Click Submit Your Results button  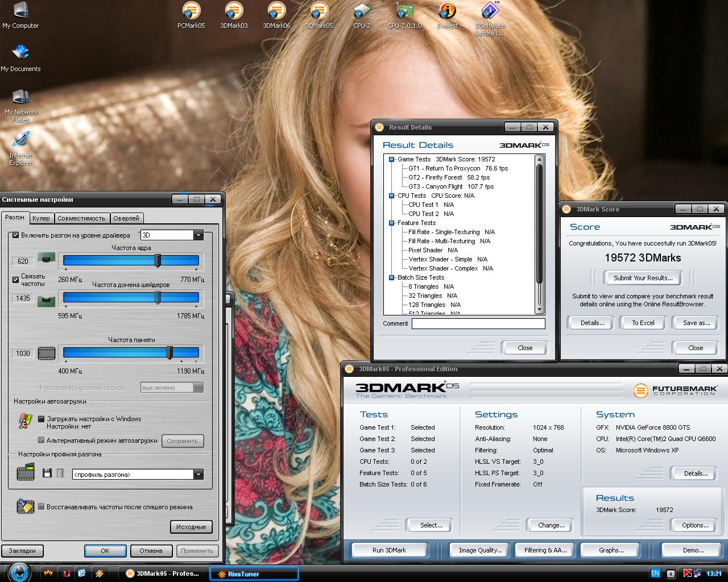pos(643,278)
